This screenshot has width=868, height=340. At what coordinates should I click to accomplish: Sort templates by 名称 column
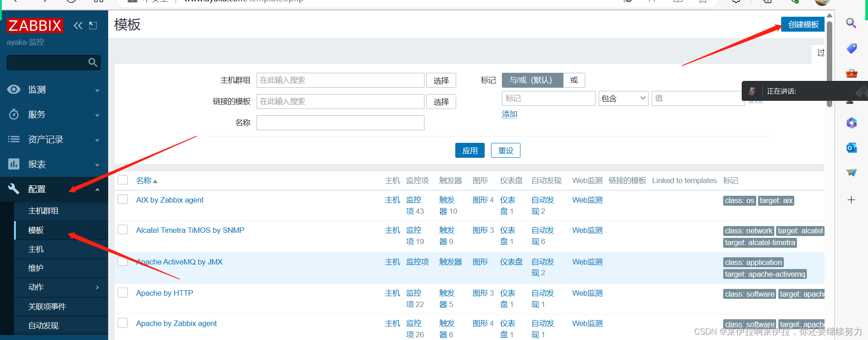(146, 180)
